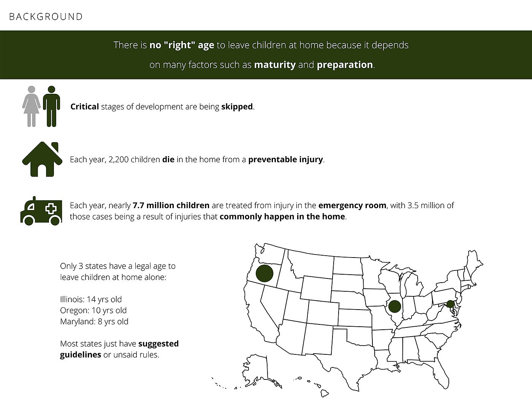Click the medical cross on the ambulance

pos(51,209)
